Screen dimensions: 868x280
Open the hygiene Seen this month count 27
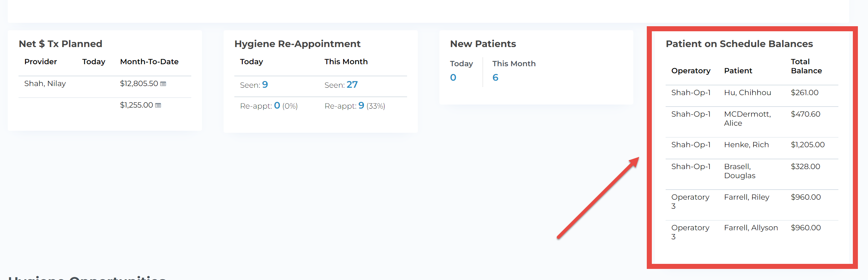352,84
